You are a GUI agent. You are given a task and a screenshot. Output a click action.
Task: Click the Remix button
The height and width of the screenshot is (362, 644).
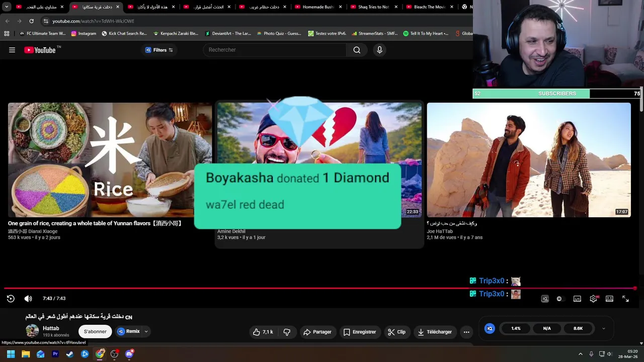[x=129, y=331]
